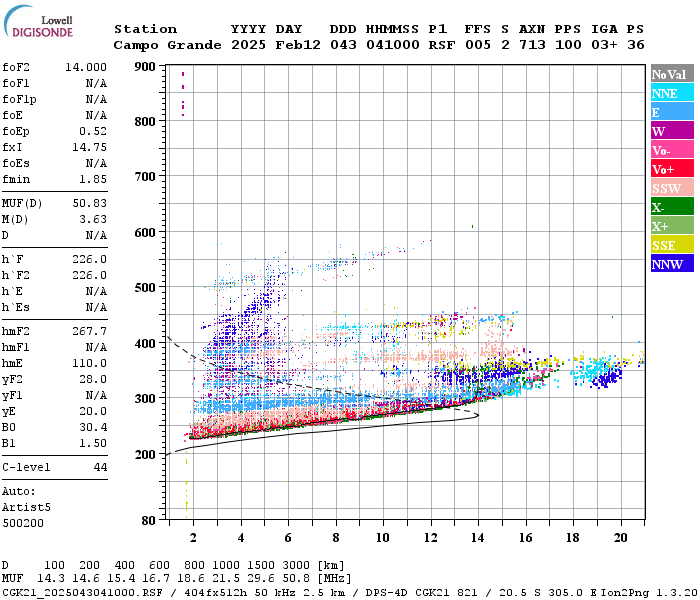Image resolution: width=700 pixels, height=600 pixels.
Task: Click the Ion2Png 1.3.20 footer text
Action: pos(649,593)
